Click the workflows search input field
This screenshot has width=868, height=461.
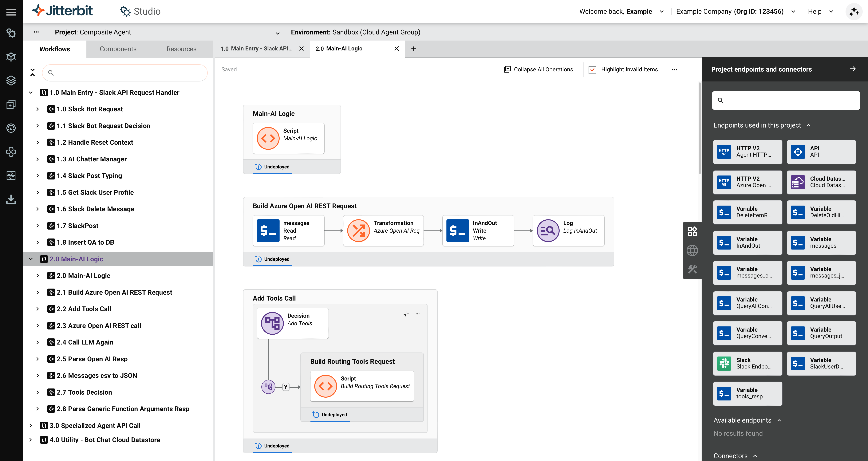click(x=128, y=73)
